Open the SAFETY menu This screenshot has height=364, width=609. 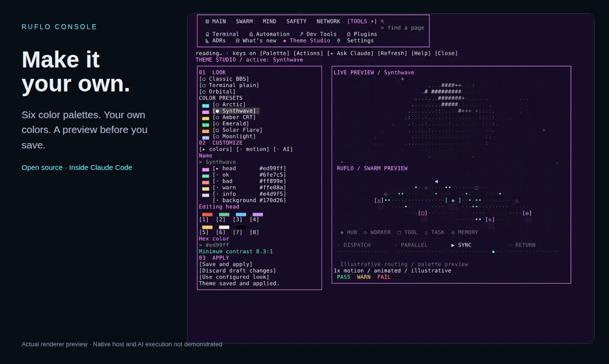[296, 21]
